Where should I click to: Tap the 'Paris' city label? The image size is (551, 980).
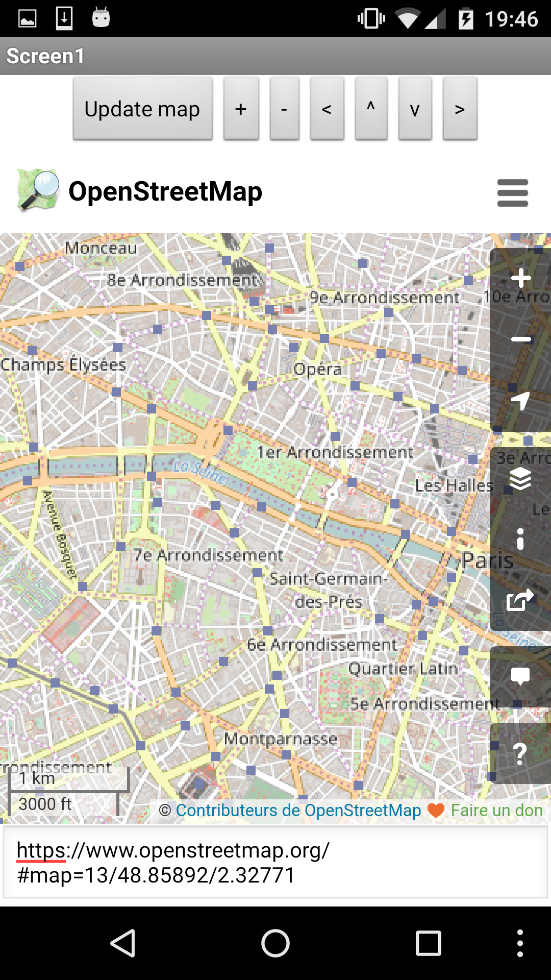coord(488,560)
